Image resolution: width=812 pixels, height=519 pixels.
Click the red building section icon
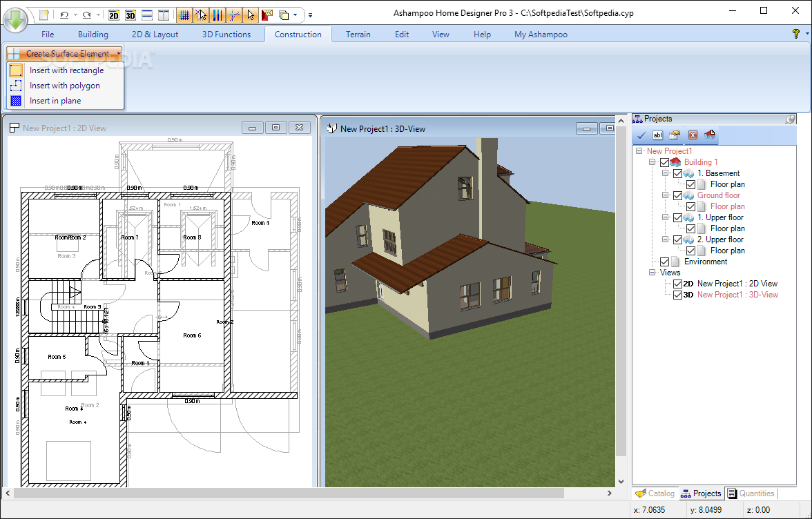coord(267,15)
